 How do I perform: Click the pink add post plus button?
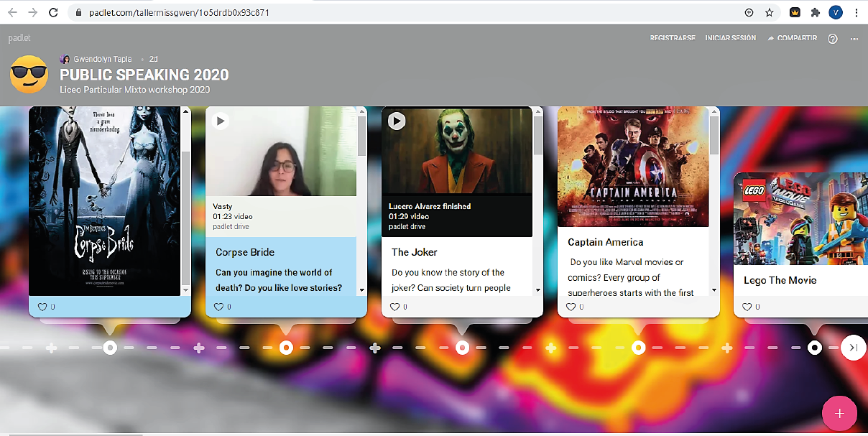coord(839,414)
